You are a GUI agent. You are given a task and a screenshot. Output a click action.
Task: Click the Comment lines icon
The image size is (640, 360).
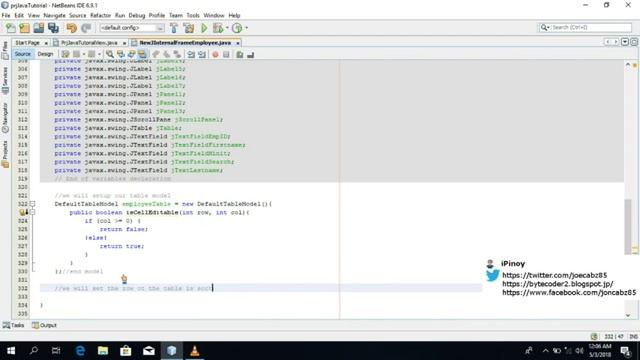[x=240, y=54]
